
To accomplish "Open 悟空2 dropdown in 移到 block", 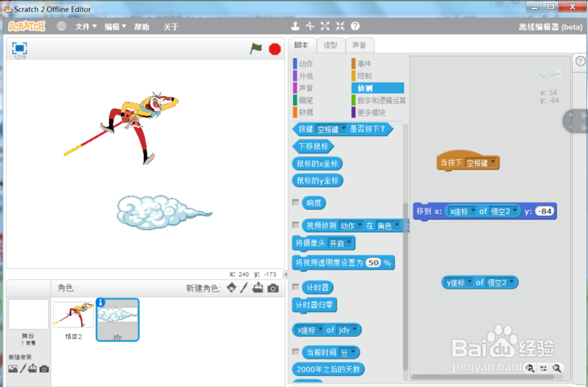I will pyautogui.click(x=504, y=211).
